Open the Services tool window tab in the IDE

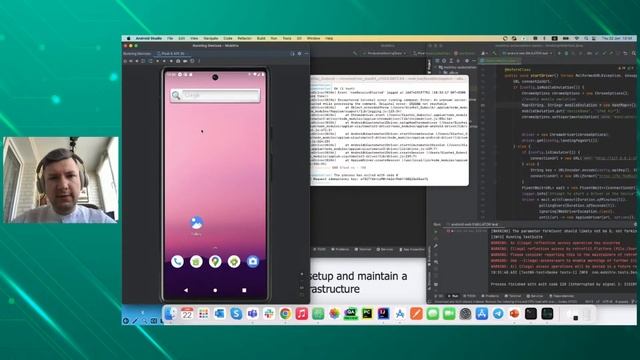click(535, 296)
